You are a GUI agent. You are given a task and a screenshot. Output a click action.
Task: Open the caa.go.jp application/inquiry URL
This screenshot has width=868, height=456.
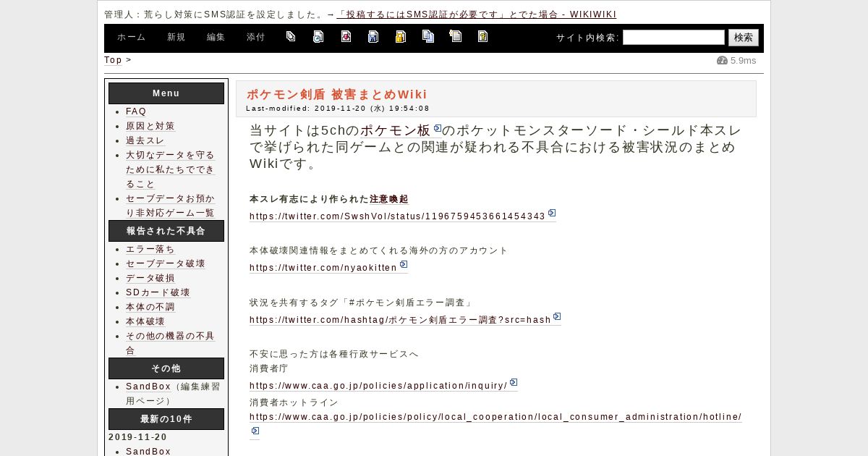[x=378, y=386]
